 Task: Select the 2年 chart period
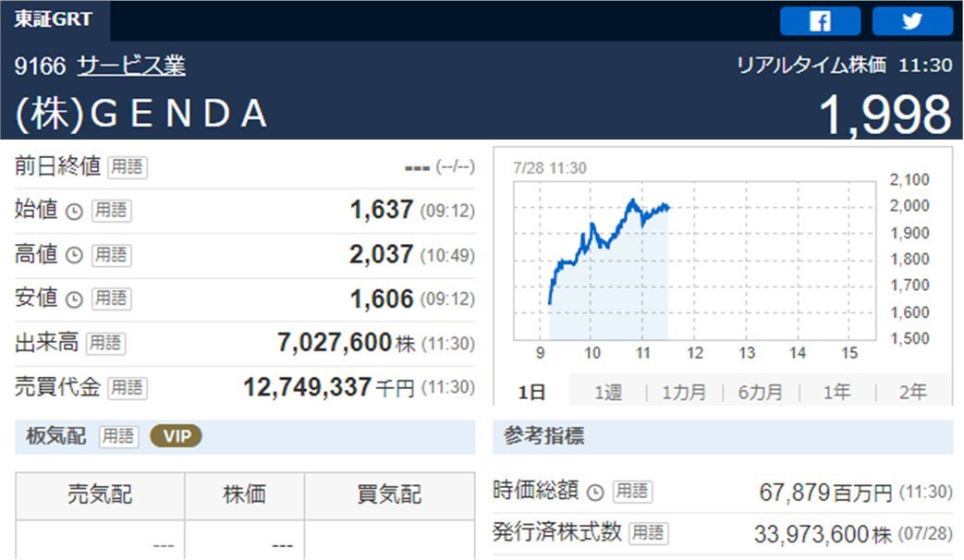click(x=912, y=392)
